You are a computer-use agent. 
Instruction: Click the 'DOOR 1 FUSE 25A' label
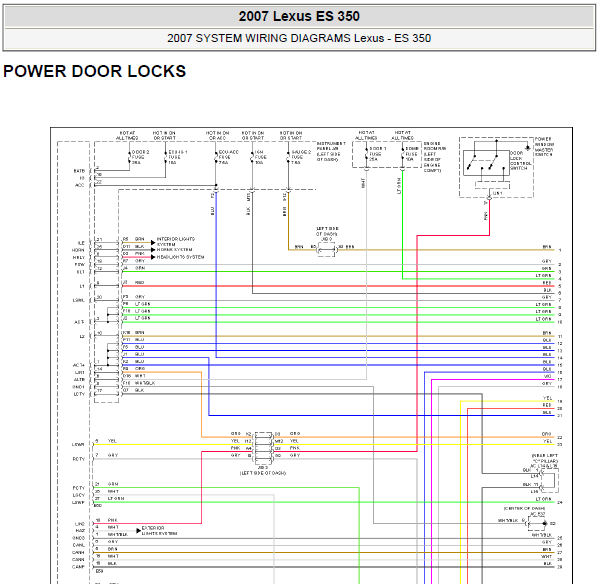(x=378, y=154)
